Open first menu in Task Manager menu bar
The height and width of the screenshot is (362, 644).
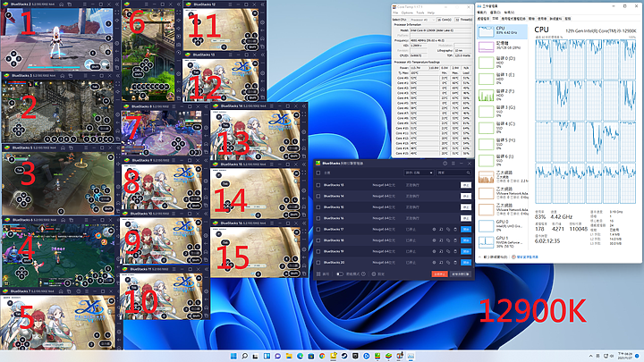click(x=481, y=13)
